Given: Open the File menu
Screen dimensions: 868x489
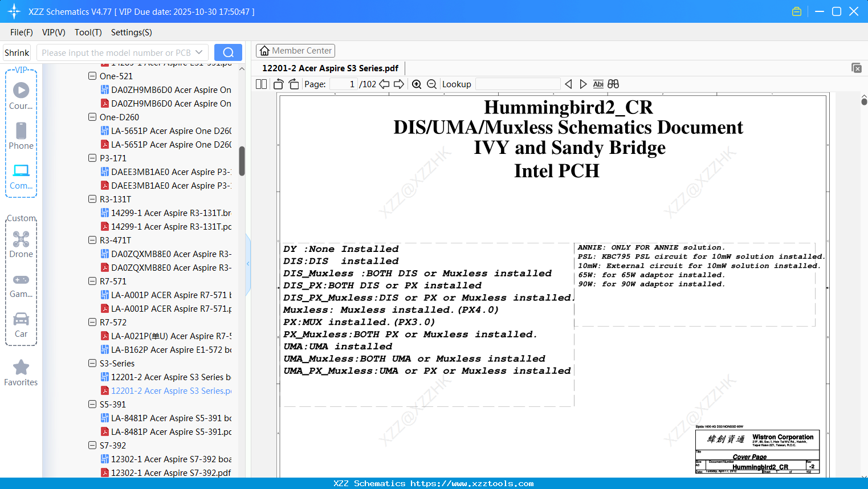Looking at the screenshot, I should pos(22,32).
